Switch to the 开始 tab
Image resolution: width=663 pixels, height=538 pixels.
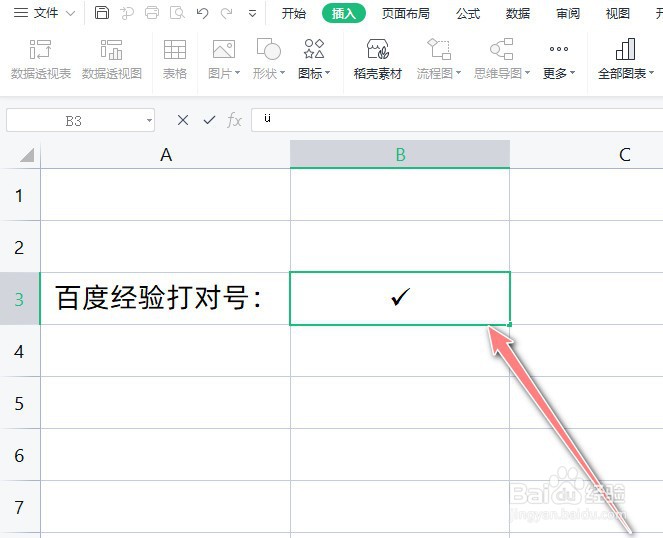(293, 14)
